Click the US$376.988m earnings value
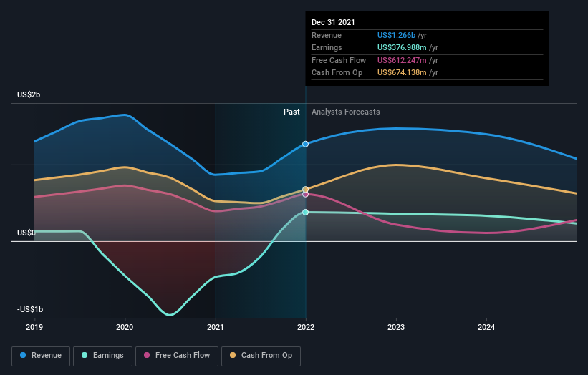The width and height of the screenshot is (588, 375). click(x=402, y=47)
